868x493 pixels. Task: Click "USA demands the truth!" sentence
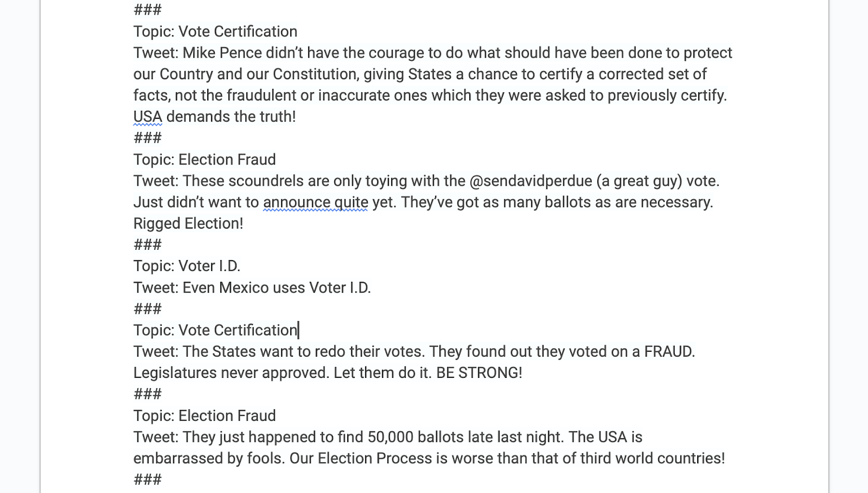(215, 117)
